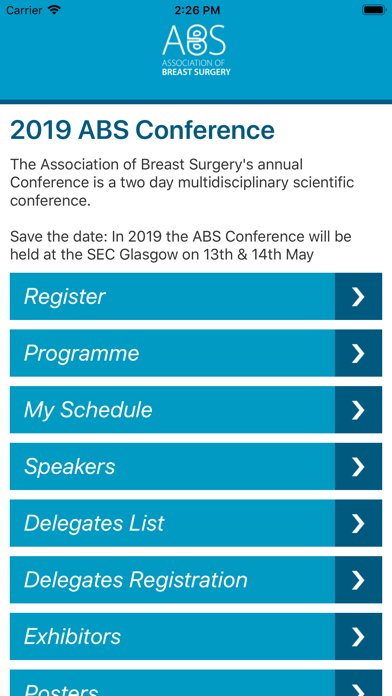Tap the ABS Association of Breast Surgery logo
The height and width of the screenshot is (696, 392).
pos(196,50)
